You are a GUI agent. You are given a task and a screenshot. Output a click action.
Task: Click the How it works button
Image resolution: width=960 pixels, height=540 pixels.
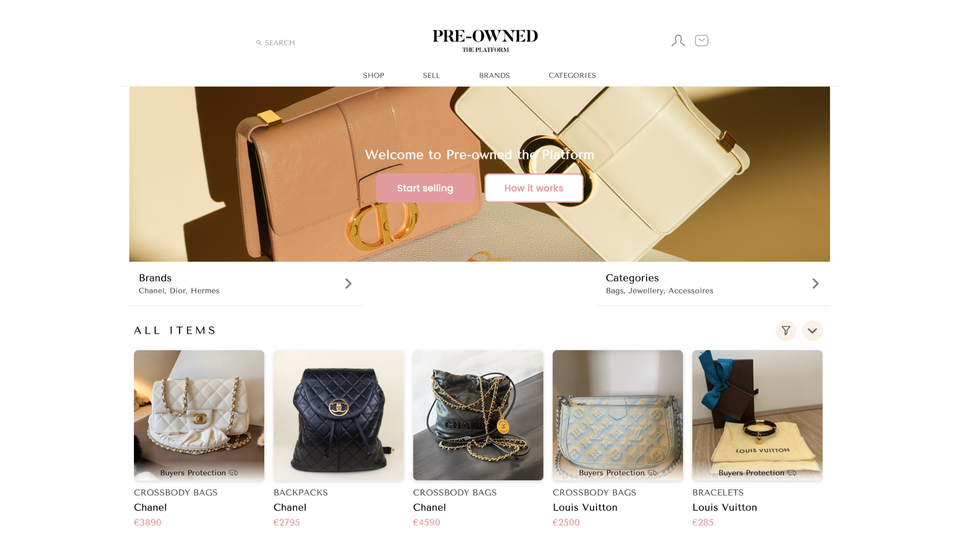pos(534,188)
